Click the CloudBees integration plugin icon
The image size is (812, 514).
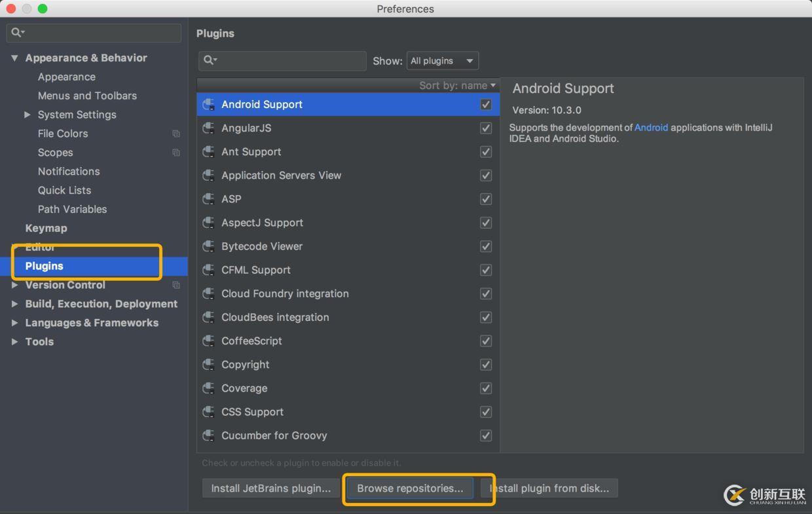209,317
